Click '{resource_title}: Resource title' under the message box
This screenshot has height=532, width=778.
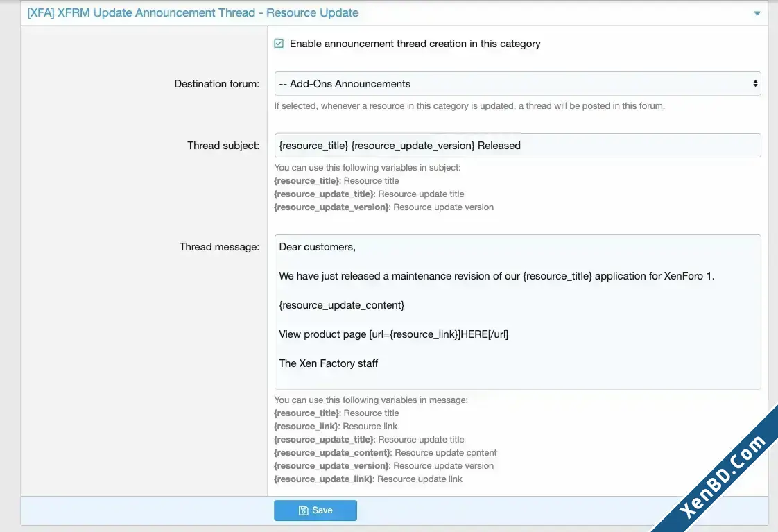tap(336, 413)
